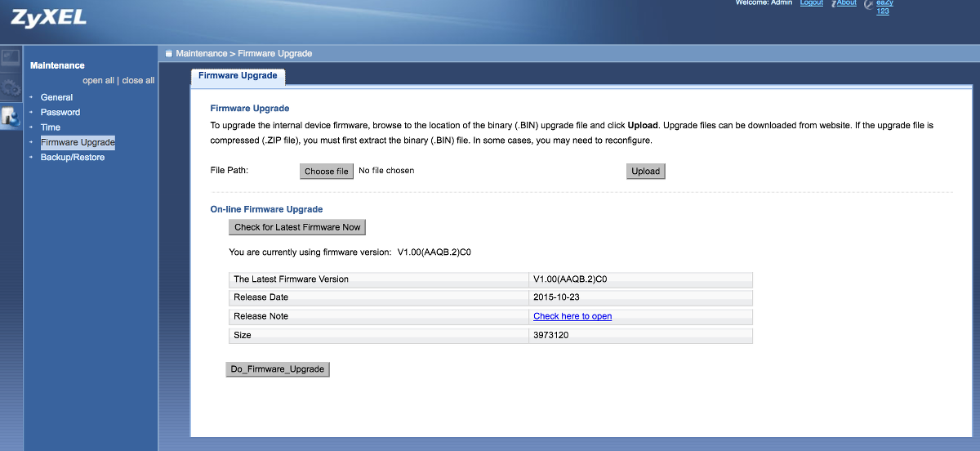The height and width of the screenshot is (451, 980).
Task: Open the gear configuration icon in sidebar
Action: pyautogui.click(x=11, y=87)
